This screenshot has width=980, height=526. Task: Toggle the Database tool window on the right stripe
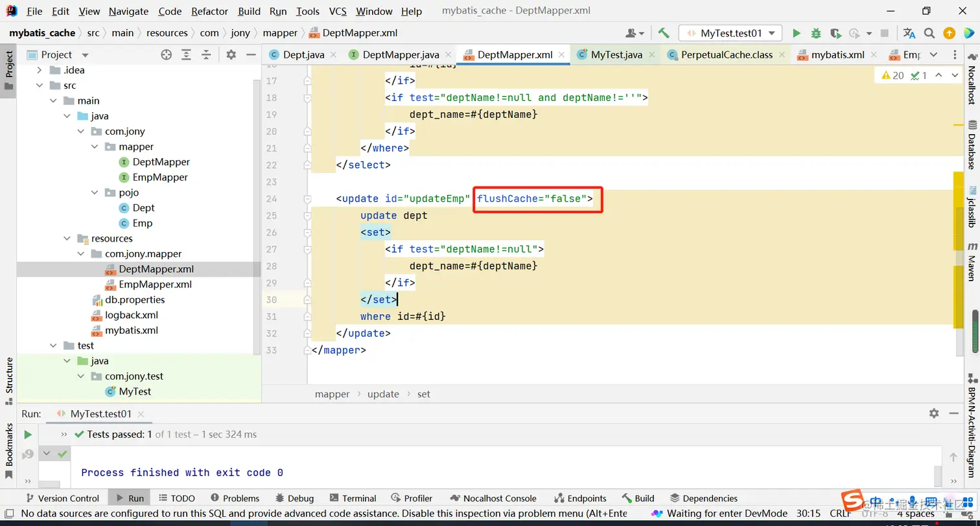click(972, 145)
